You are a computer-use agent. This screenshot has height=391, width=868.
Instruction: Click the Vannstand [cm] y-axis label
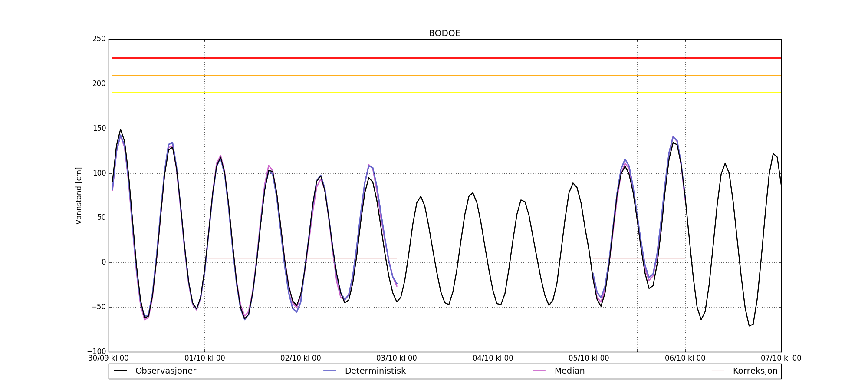point(79,195)
